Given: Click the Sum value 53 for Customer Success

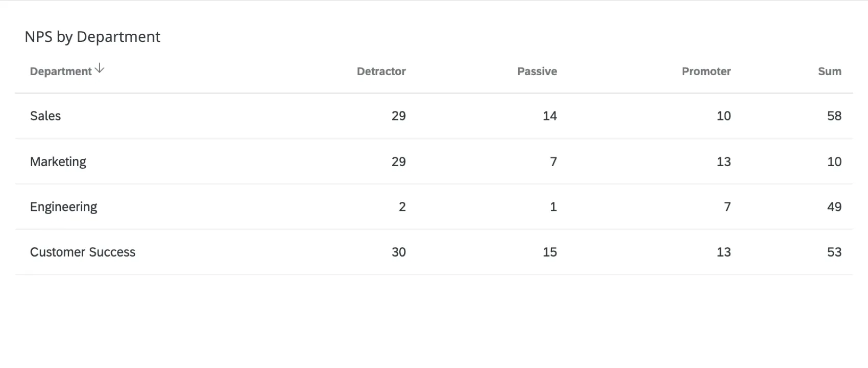Looking at the screenshot, I should coord(834,252).
